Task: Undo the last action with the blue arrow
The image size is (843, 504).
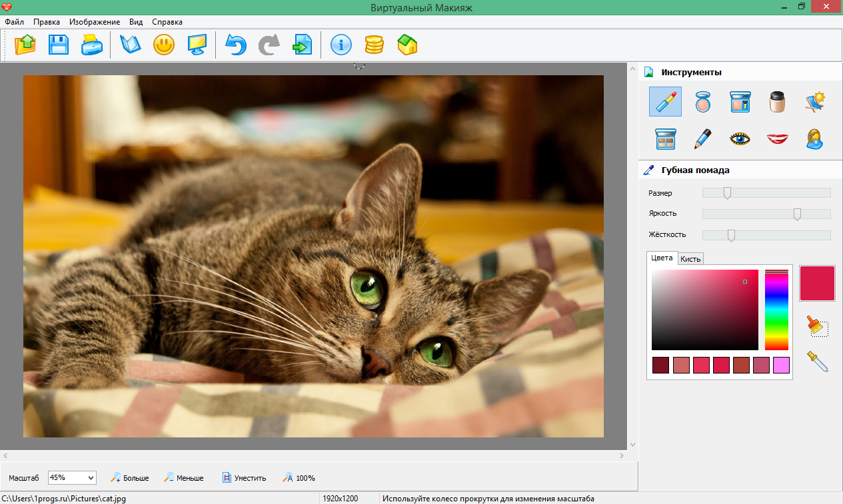Action: pyautogui.click(x=236, y=45)
